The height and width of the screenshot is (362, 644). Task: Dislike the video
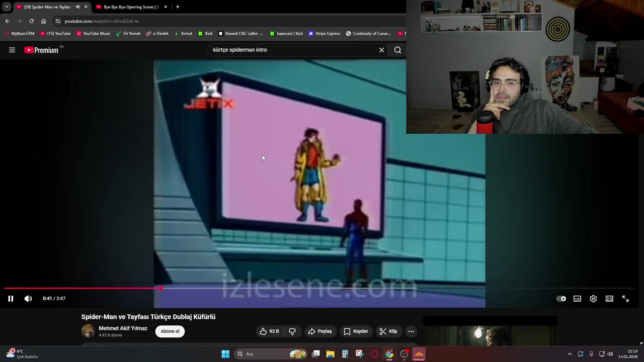pos(292,331)
